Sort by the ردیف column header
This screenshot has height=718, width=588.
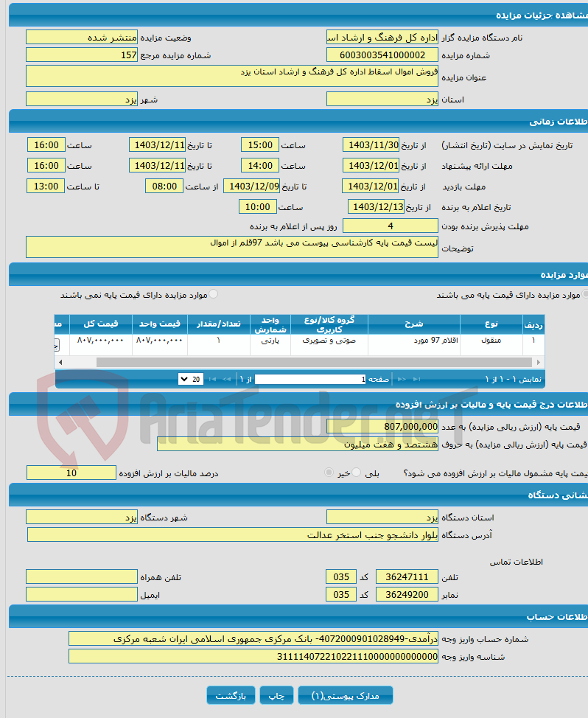click(533, 324)
